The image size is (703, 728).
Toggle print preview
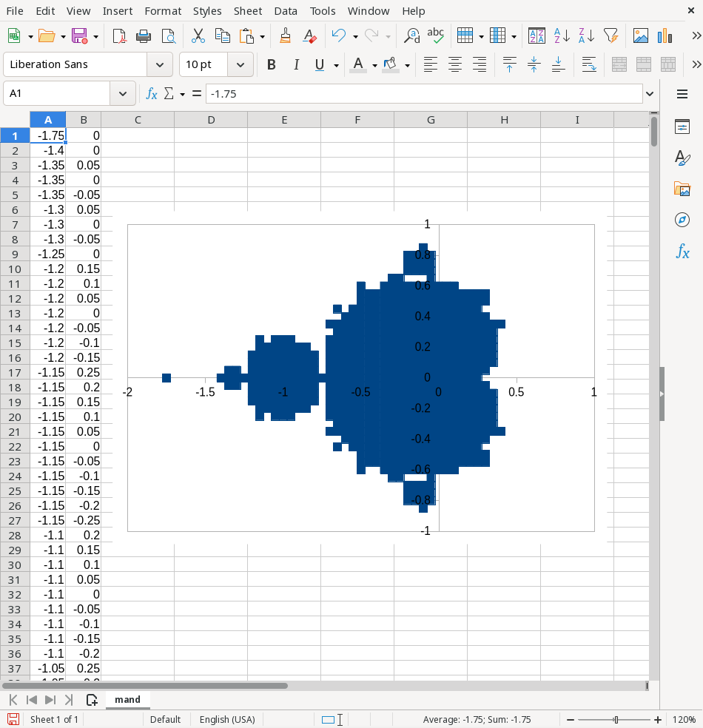click(168, 36)
